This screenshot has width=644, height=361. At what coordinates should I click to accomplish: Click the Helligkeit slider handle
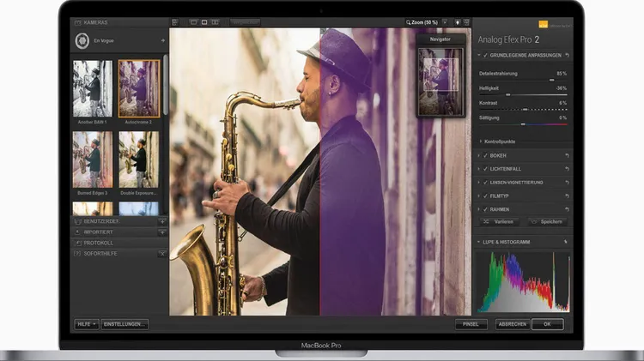[508, 95]
